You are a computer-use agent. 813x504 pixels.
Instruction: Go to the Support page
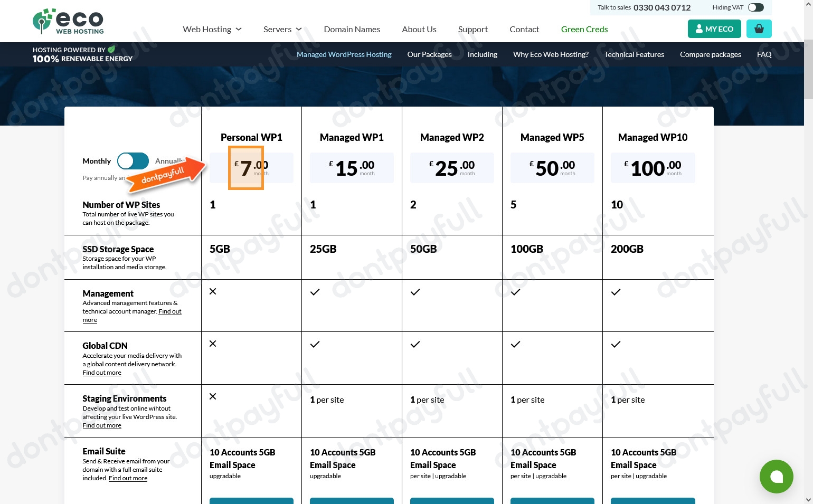click(473, 29)
